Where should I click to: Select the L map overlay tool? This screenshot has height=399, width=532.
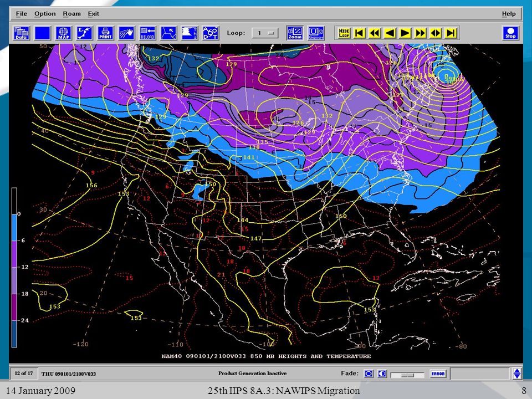(84, 33)
